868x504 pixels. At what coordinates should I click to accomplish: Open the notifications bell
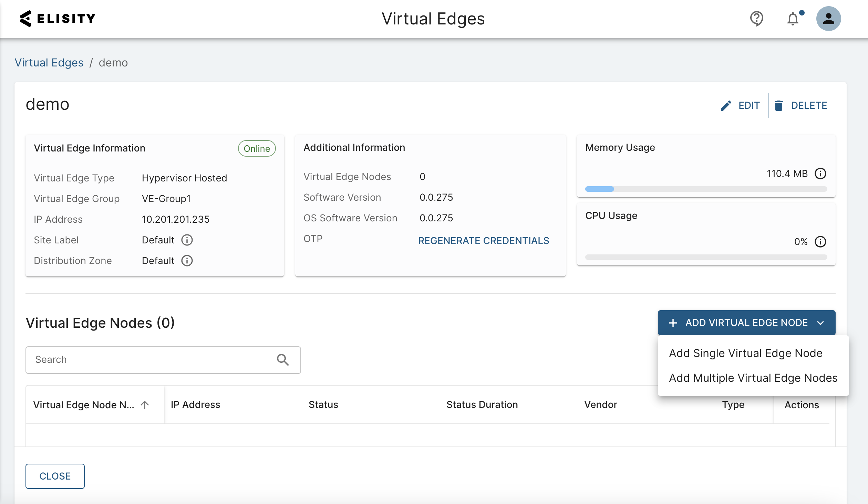click(x=793, y=19)
